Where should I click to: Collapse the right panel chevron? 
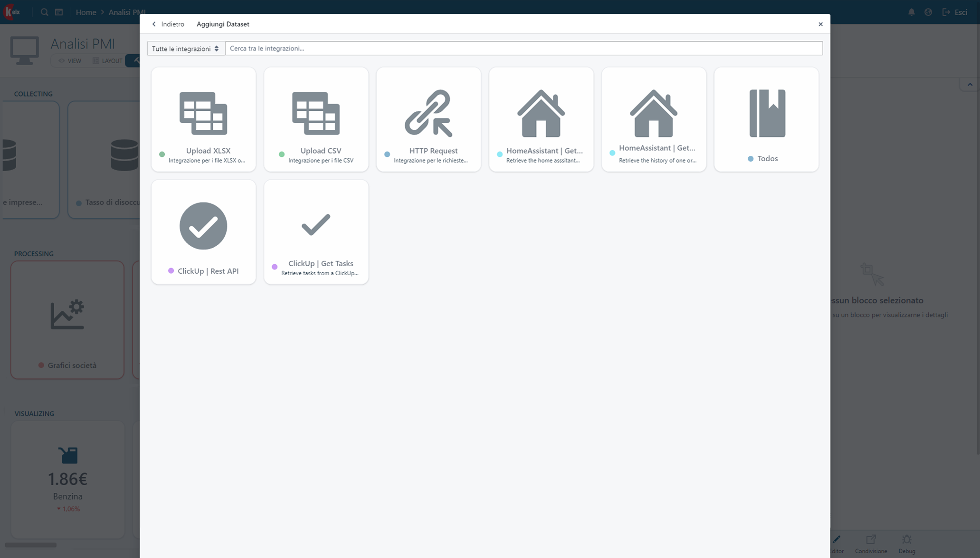coord(970,85)
